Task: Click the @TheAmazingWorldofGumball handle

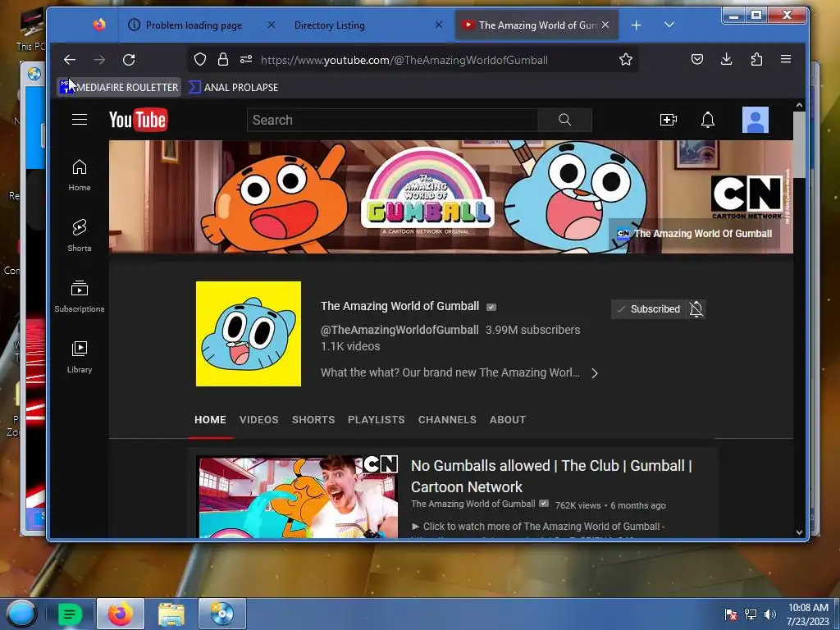Action: click(399, 330)
